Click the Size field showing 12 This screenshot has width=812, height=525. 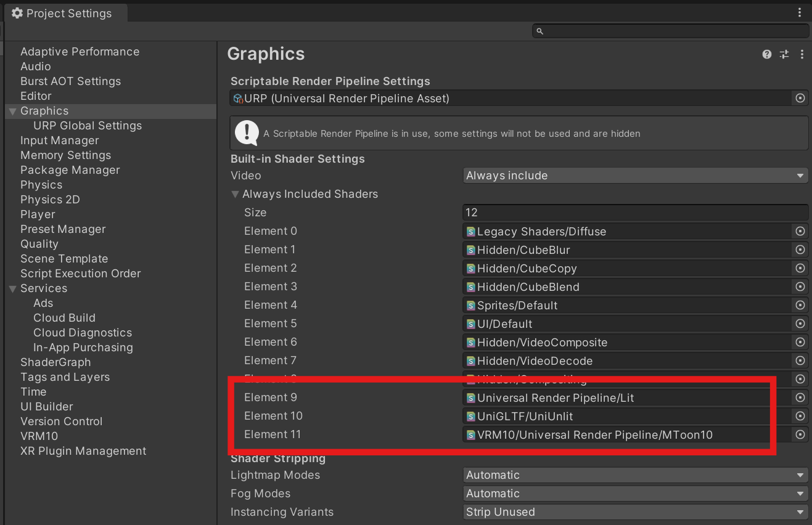[x=636, y=213]
